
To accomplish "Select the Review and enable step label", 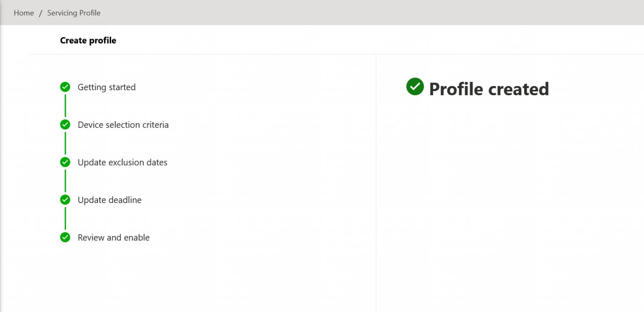I will click(114, 238).
